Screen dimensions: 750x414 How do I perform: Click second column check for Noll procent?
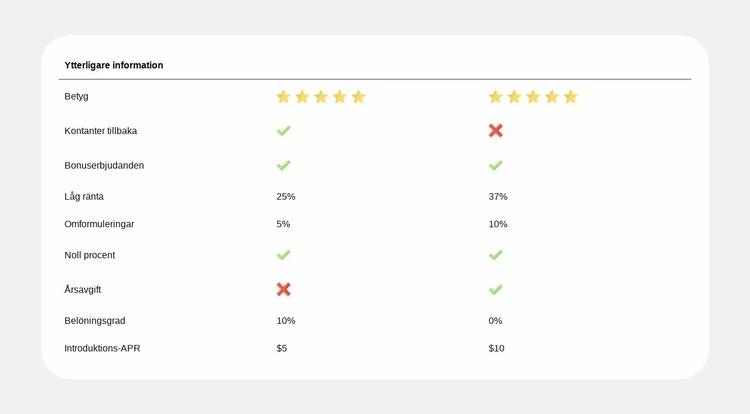pos(496,255)
